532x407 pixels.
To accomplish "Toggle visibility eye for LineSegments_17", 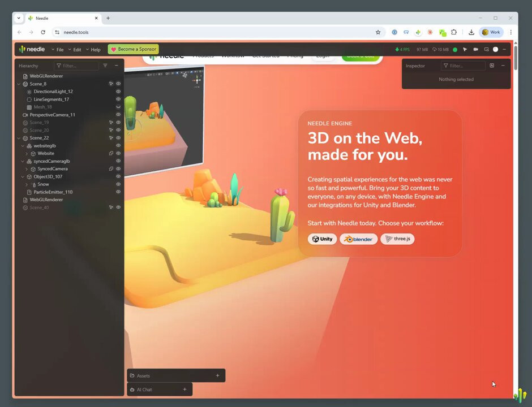I will click(x=118, y=99).
